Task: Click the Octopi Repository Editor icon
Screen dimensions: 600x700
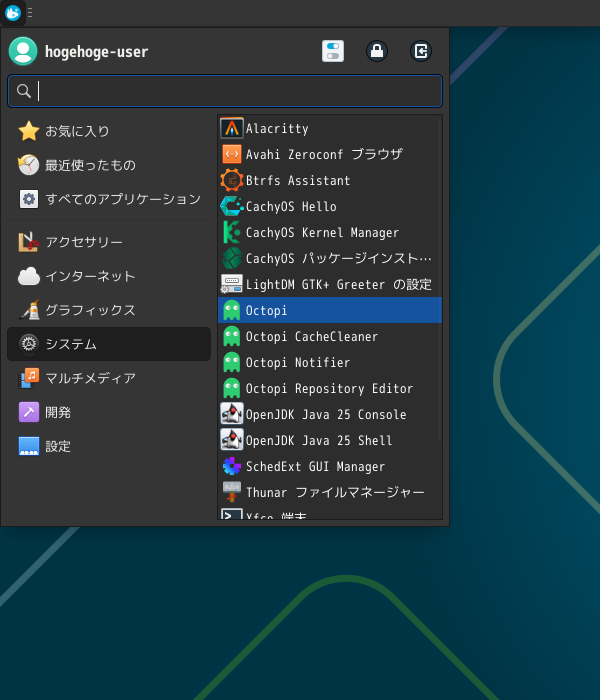Action: (232, 388)
